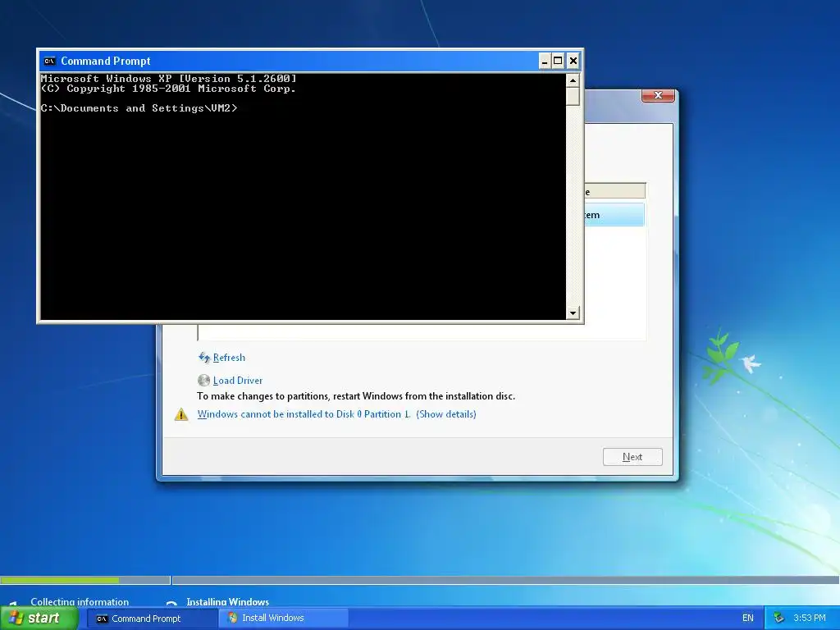Click the Next button in installer
The height and width of the screenshot is (630, 840).
[x=632, y=457]
